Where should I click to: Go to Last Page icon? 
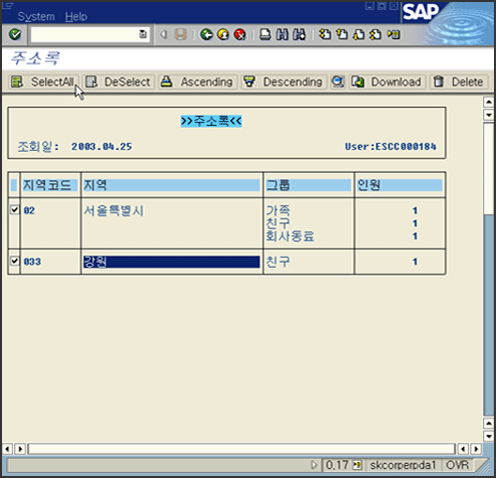pos(375,34)
